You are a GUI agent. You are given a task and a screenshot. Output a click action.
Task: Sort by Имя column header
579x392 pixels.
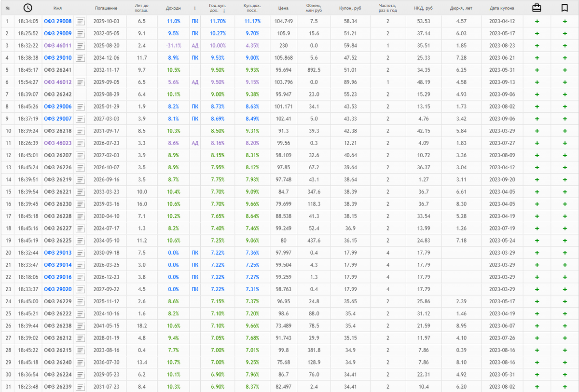tap(57, 8)
